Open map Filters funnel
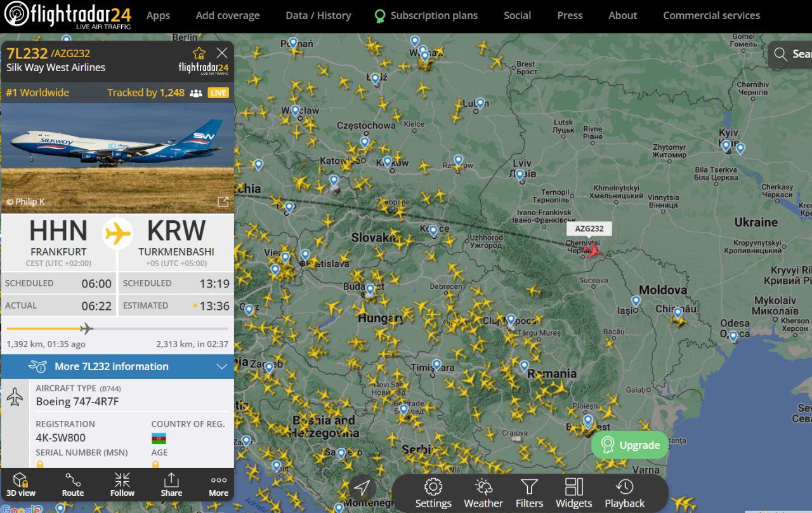This screenshot has height=513, width=812. (x=529, y=494)
